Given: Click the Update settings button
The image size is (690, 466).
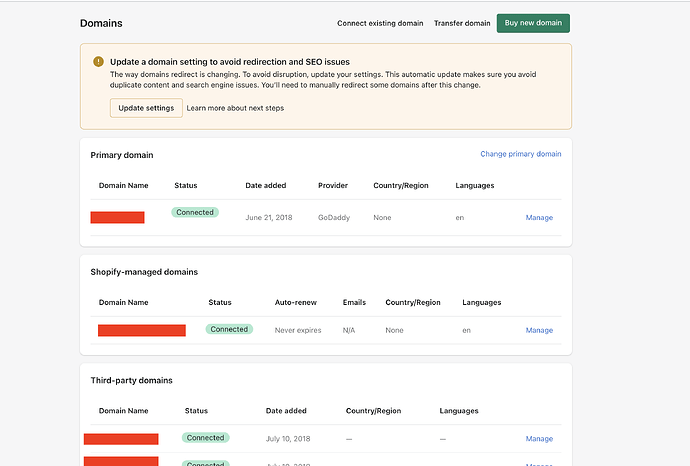Looking at the screenshot, I should (x=146, y=108).
